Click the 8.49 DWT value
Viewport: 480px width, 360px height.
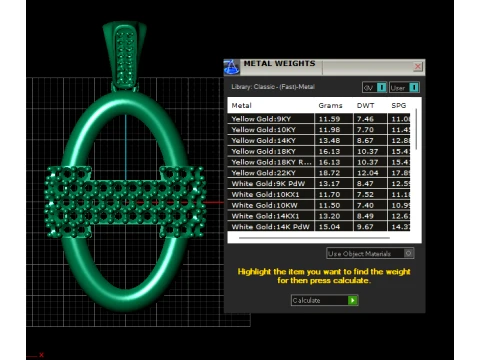coord(365,216)
